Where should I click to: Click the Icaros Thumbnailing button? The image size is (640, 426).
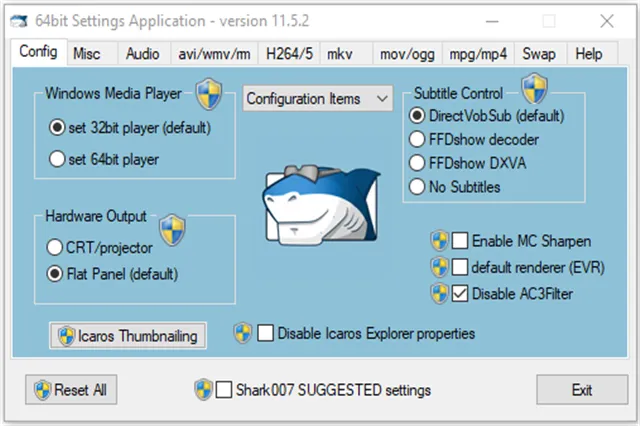(x=128, y=336)
